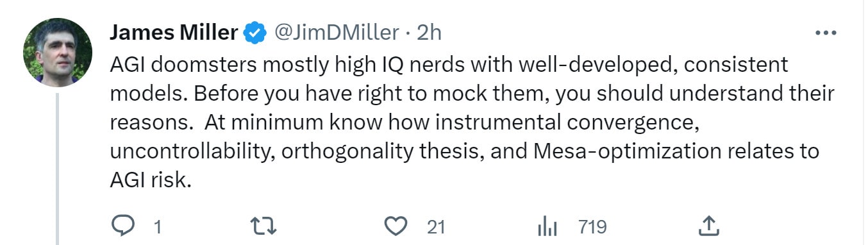
Task: Like the tweet with the heart icon
Action: [x=396, y=226]
